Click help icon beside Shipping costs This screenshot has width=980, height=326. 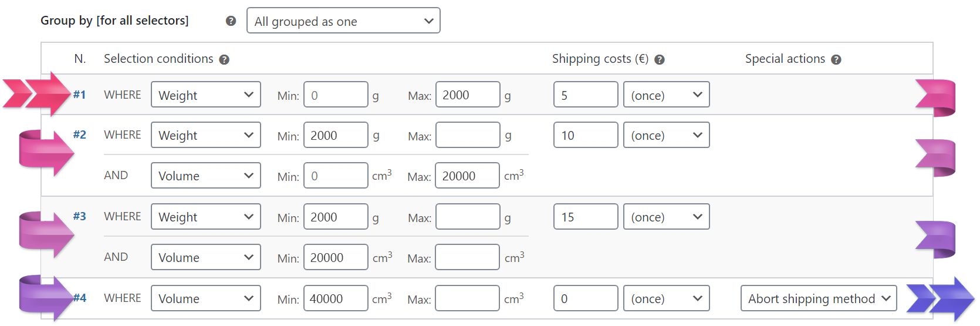[x=660, y=59]
